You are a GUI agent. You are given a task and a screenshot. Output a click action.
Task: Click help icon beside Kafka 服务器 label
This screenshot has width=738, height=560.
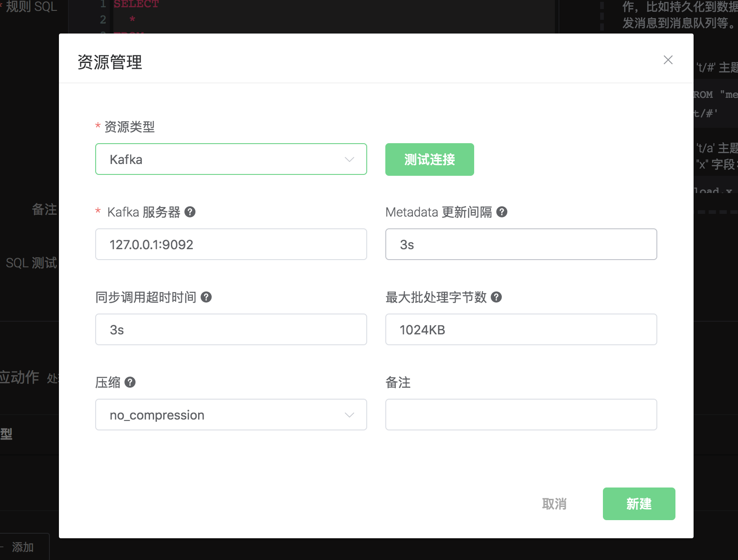(190, 212)
